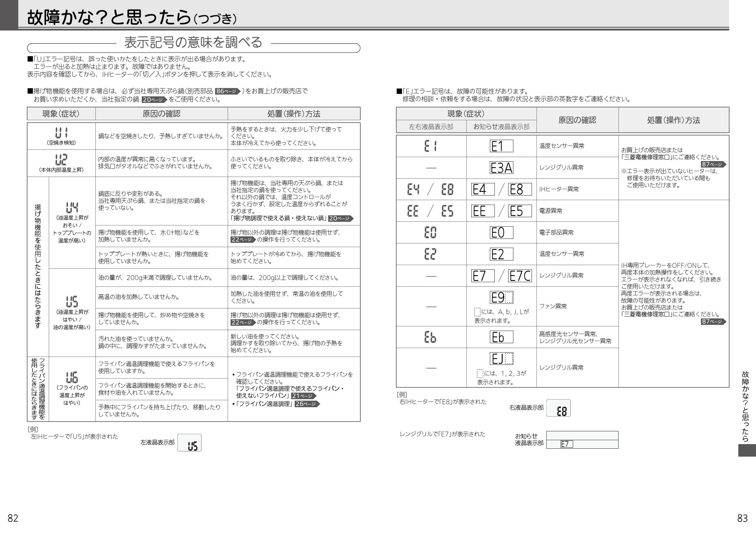Viewport: 756px width, 535px height.
Task: Click the U1 segment error symbol
Action: click(x=62, y=132)
